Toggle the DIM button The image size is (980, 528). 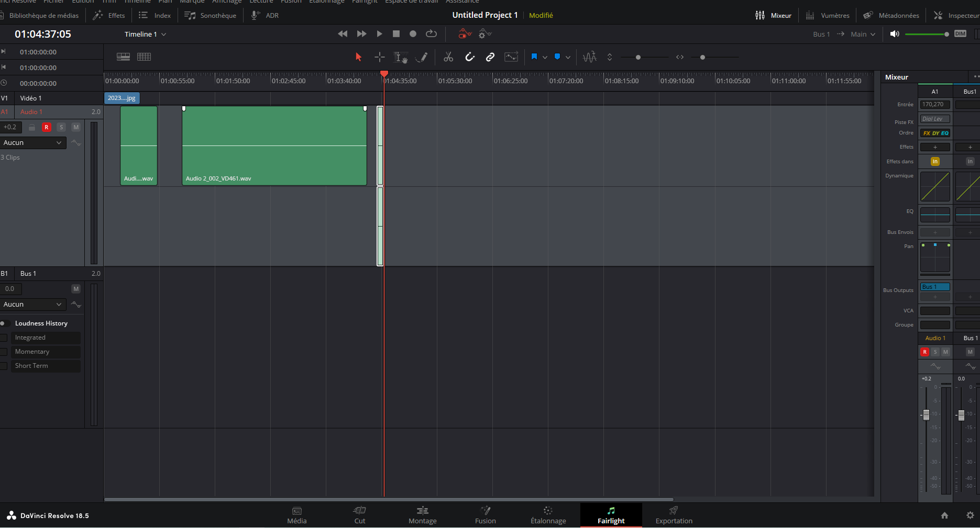[960, 34]
